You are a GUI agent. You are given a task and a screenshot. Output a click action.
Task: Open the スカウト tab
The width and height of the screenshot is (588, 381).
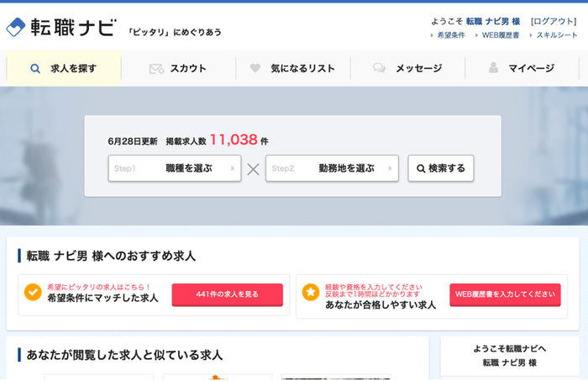pyautogui.click(x=178, y=68)
